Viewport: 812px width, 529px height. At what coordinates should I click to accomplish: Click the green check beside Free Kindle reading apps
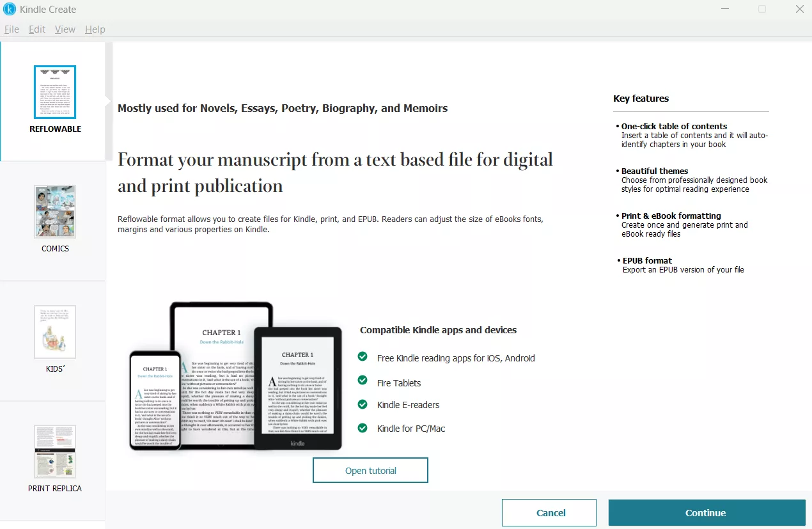(363, 357)
